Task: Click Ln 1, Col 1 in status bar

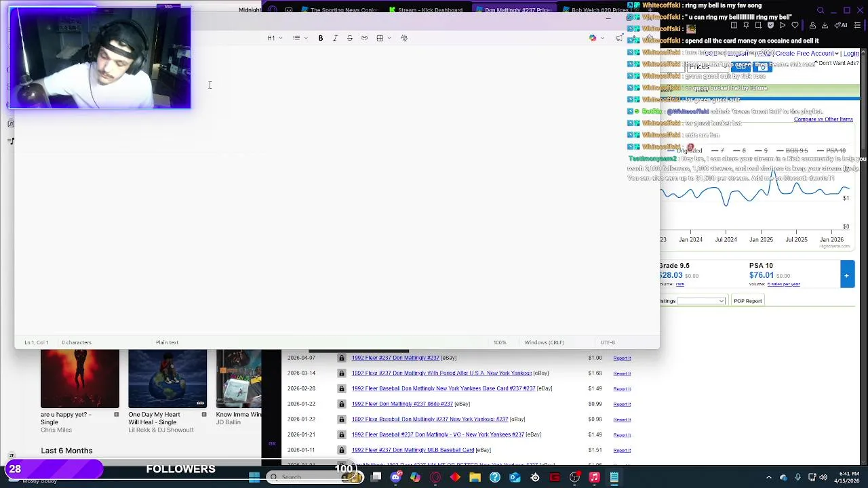Action: pyautogui.click(x=37, y=342)
